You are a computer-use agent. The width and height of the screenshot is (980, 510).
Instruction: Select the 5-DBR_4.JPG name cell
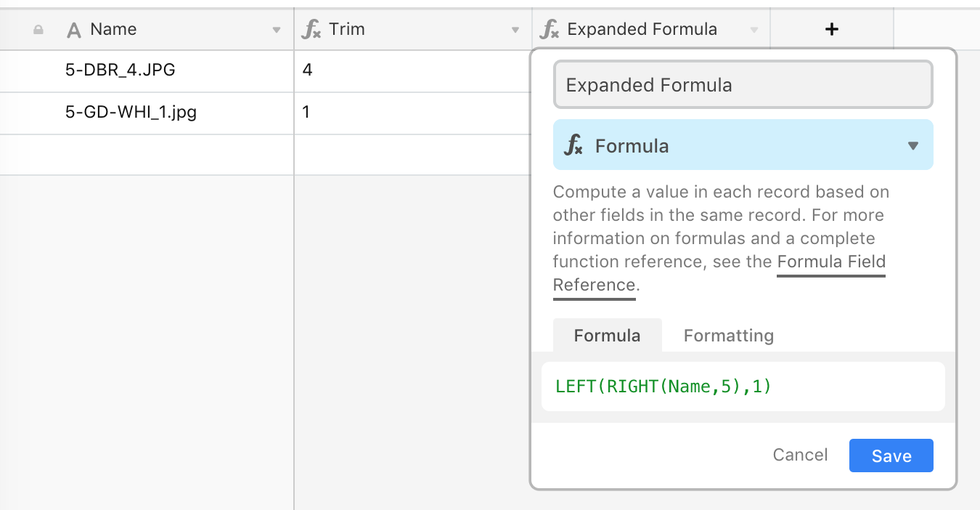pyautogui.click(x=147, y=70)
